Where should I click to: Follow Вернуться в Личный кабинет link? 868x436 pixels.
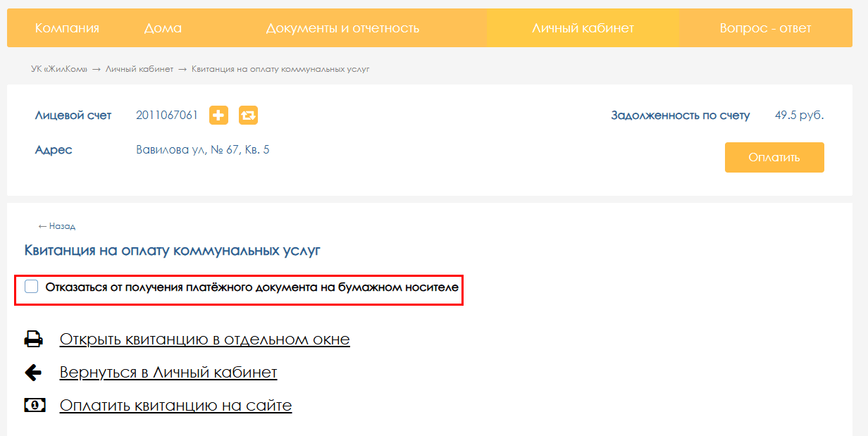coord(168,373)
